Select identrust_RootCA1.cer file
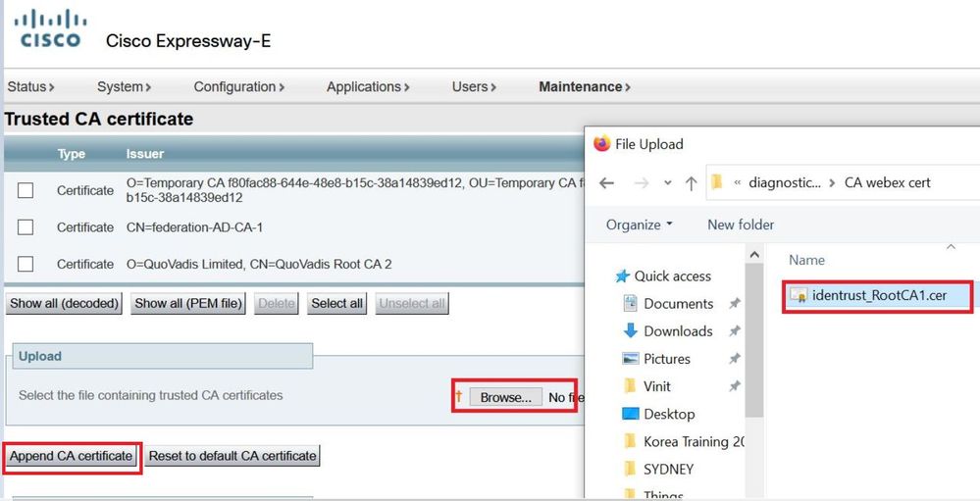Viewport: 980px width, 501px height. click(878, 296)
